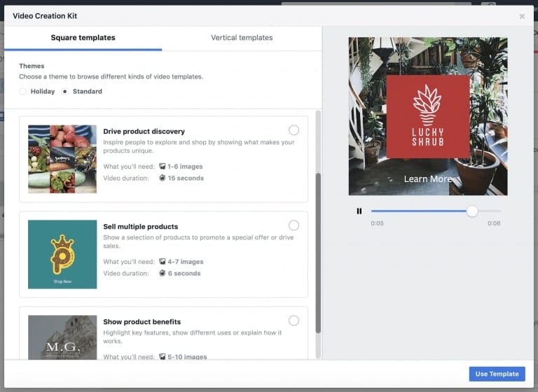Screen dimensions: 538x392
Task: Choose the Drive product discovery template radio
Action: tap(294, 130)
